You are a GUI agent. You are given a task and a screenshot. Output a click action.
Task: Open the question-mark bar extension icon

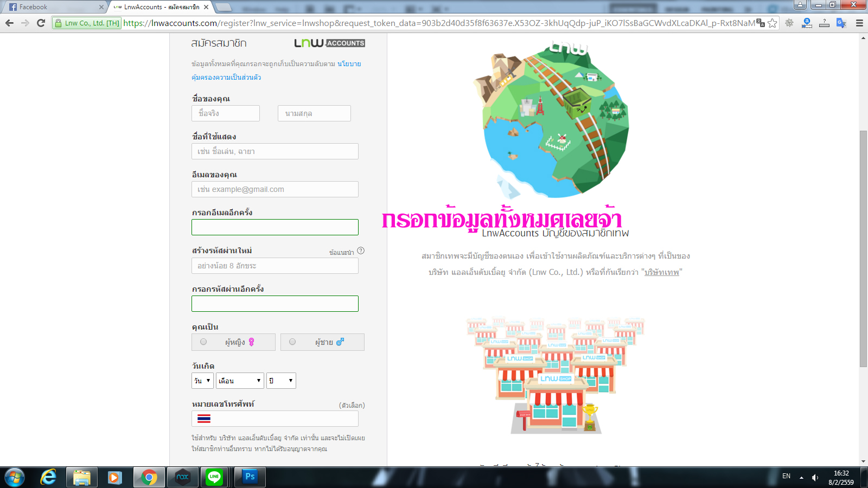pyautogui.click(x=824, y=23)
